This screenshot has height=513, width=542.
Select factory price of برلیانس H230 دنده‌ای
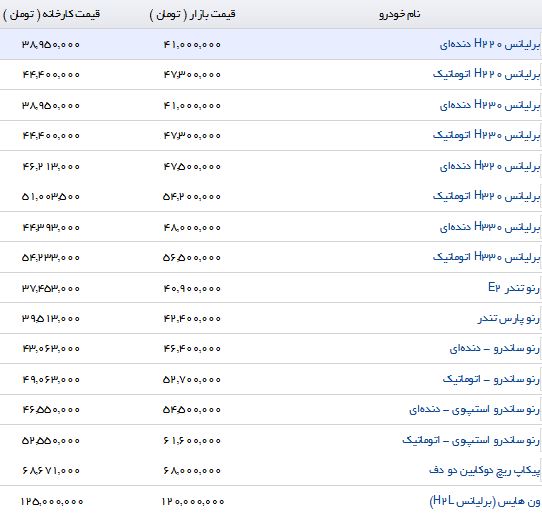click(x=51, y=105)
